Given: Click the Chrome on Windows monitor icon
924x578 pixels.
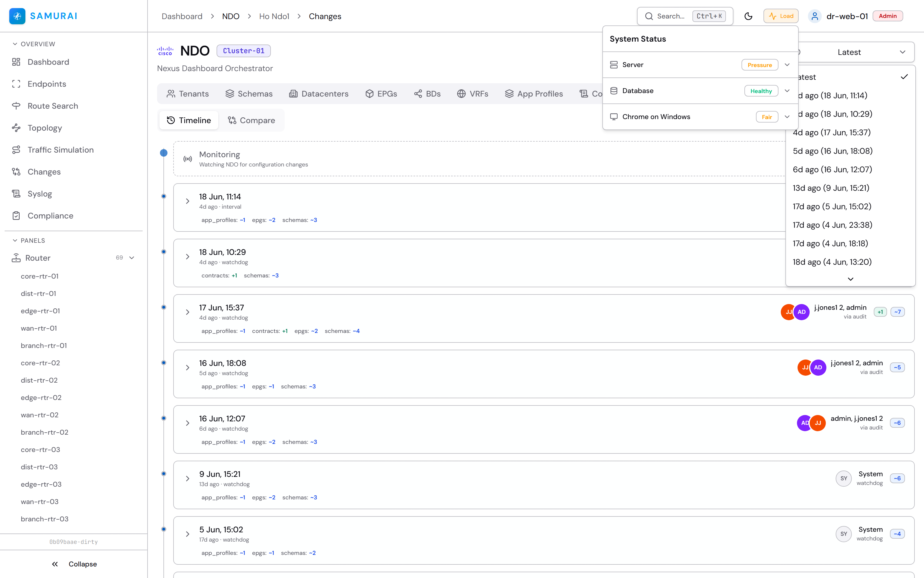Looking at the screenshot, I should pyautogui.click(x=614, y=117).
